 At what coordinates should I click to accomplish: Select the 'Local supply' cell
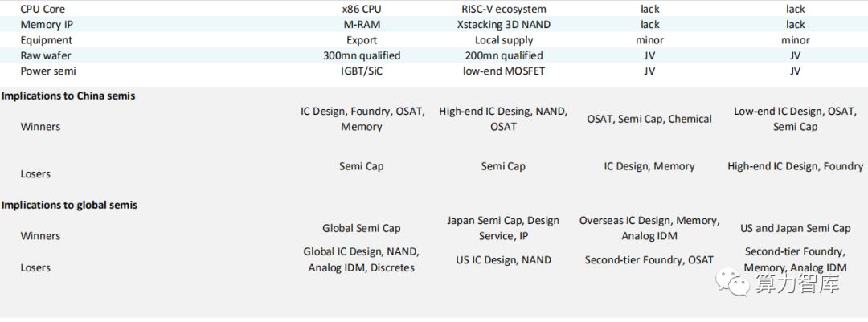(x=504, y=40)
